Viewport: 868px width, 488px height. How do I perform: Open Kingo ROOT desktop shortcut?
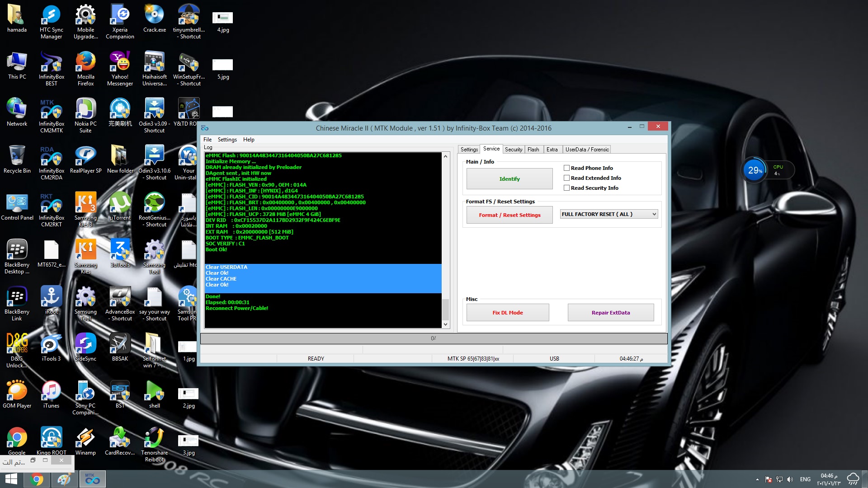point(51,442)
